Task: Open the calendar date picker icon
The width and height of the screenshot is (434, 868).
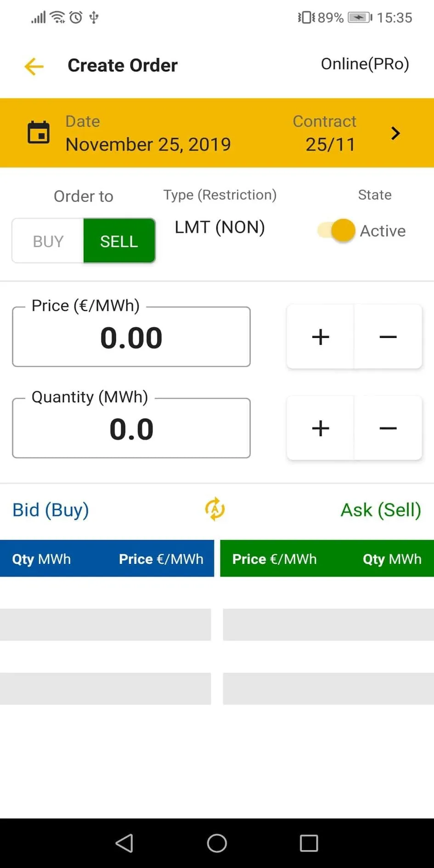Action: click(39, 132)
